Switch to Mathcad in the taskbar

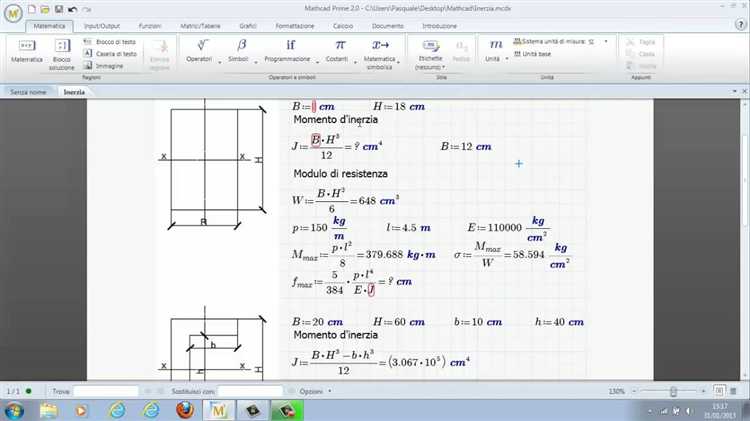(218, 410)
